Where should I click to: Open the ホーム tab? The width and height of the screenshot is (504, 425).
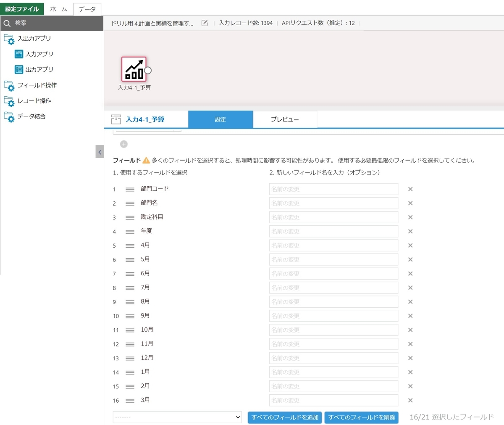pos(58,9)
